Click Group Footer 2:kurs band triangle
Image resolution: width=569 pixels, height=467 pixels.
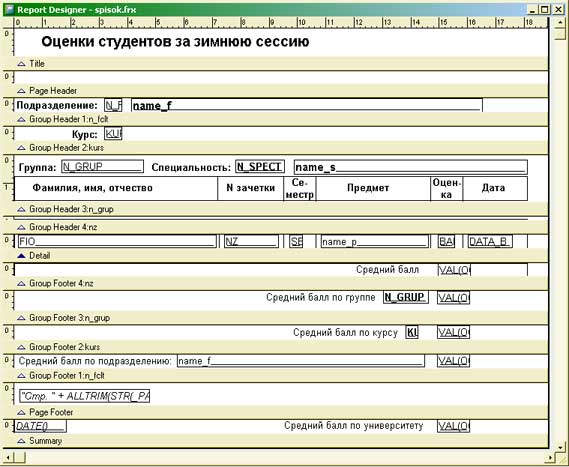click(x=21, y=347)
